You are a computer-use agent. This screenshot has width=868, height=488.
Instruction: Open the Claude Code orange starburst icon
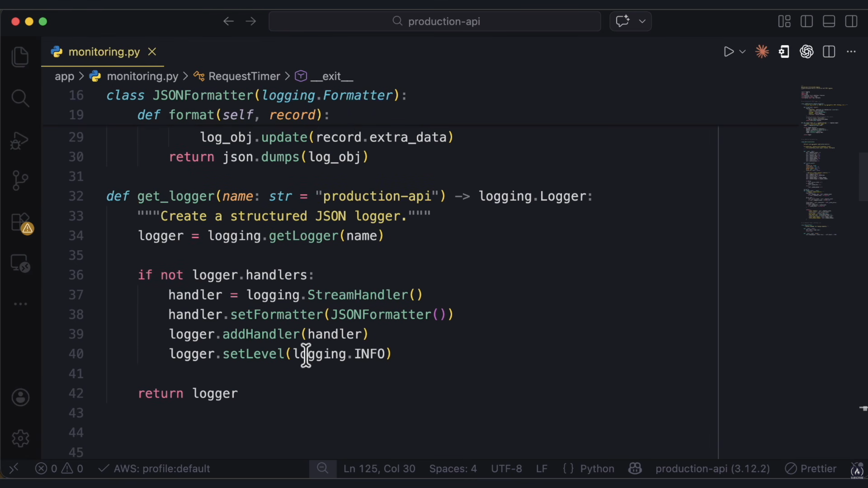click(x=762, y=52)
